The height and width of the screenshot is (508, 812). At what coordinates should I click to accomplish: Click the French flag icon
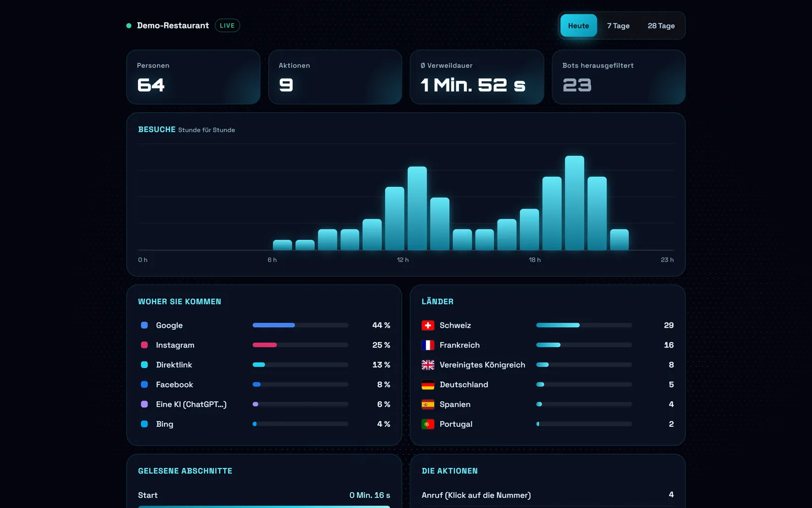[428, 345]
